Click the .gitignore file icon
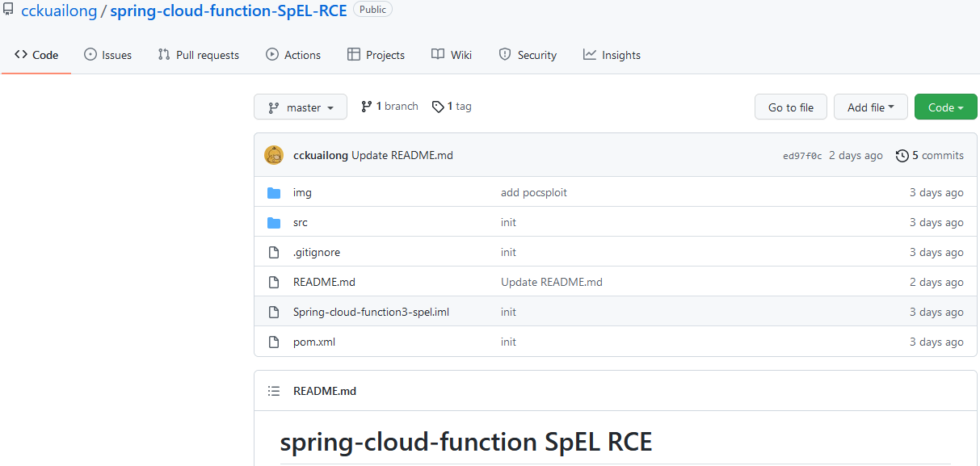Viewport: 980px width, 466px height. tap(274, 253)
